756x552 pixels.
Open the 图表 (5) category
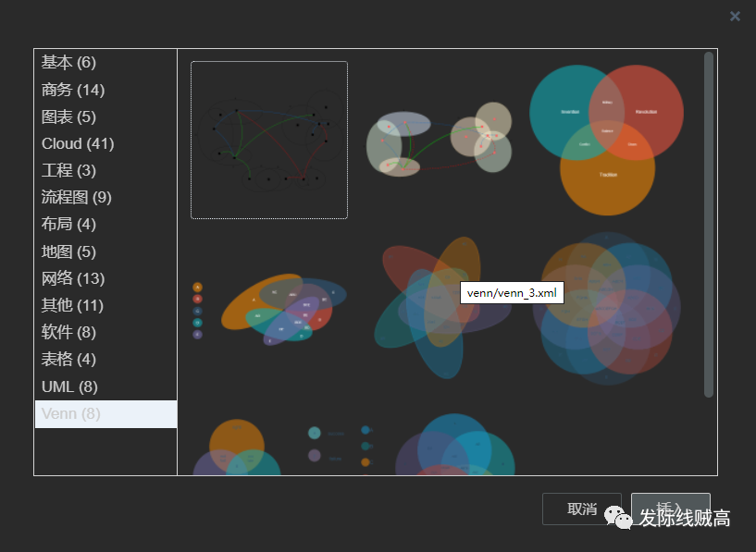(x=105, y=117)
